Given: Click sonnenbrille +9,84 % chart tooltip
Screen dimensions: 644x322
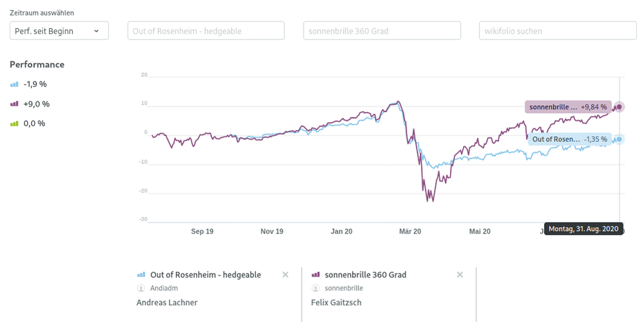Looking at the screenshot, I should pyautogui.click(x=566, y=107).
